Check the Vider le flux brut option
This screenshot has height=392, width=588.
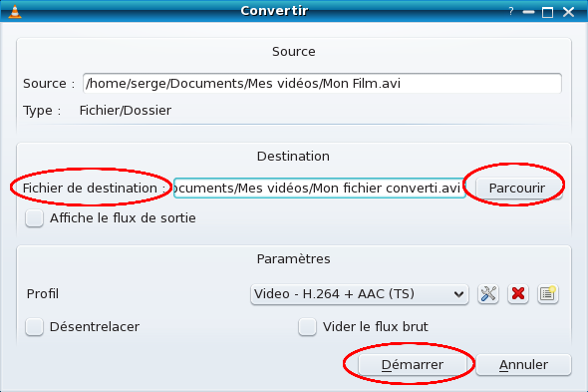point(307,327)
